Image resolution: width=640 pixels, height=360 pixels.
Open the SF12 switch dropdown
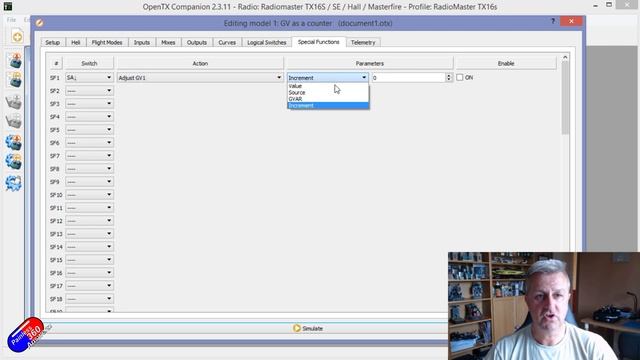tap(89, 221)
